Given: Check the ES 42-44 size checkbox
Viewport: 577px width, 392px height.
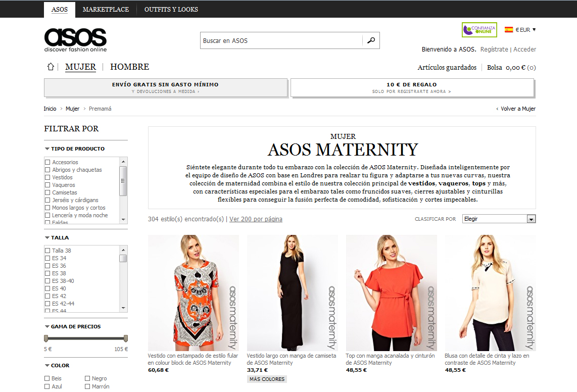Looking at the screenshot, I should click(x=47, y=304).
